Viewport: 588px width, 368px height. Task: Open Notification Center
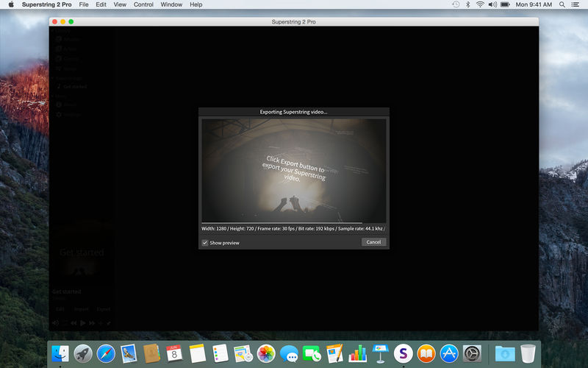point(575,4)
